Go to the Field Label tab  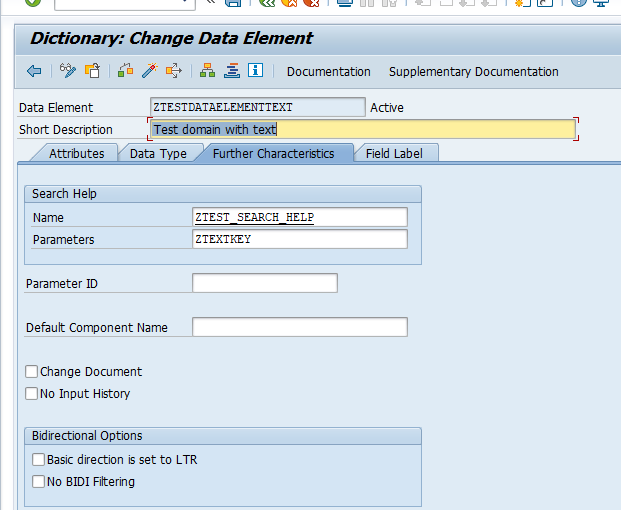[x=394, y=154]
